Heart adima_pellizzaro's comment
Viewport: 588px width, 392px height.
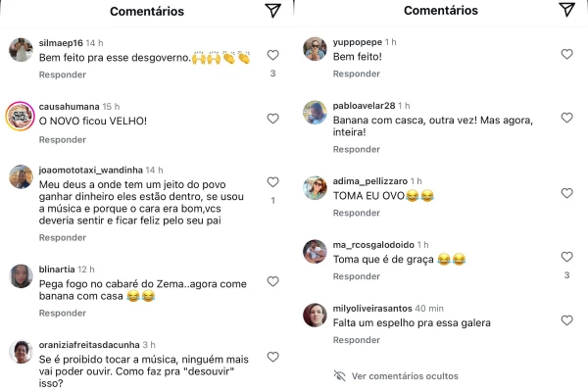point(567,193)
